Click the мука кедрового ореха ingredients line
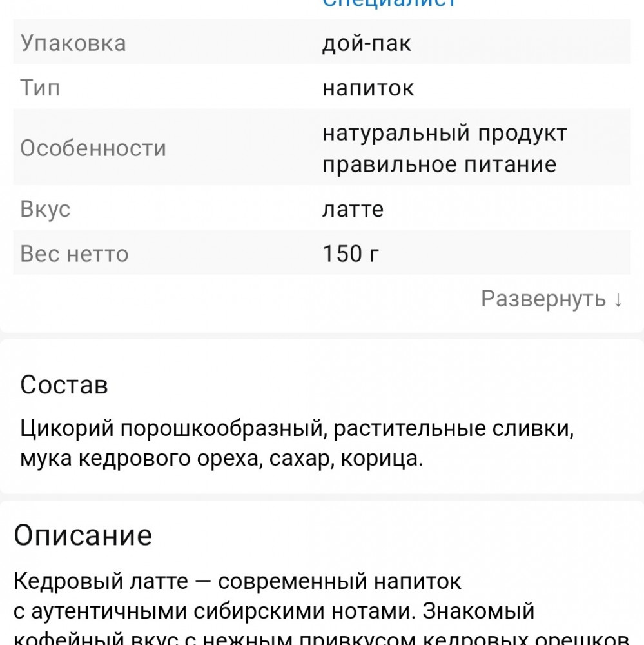 click(222, 459)
